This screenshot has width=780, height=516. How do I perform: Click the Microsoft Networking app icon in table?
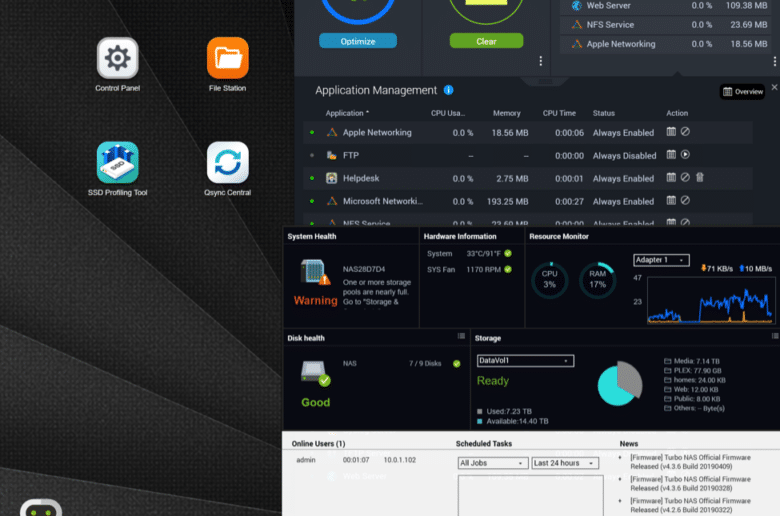[x=331, y=201]
